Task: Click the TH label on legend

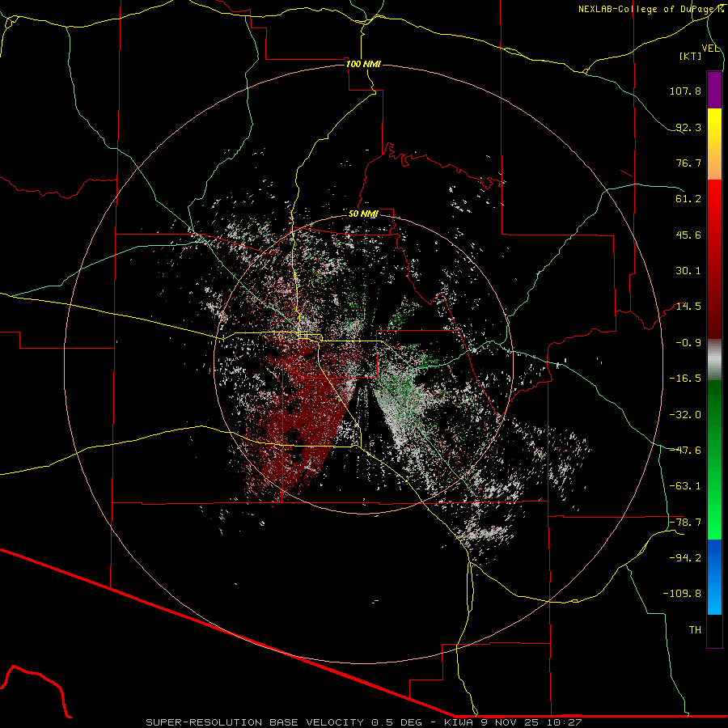Action: [695, 630]
